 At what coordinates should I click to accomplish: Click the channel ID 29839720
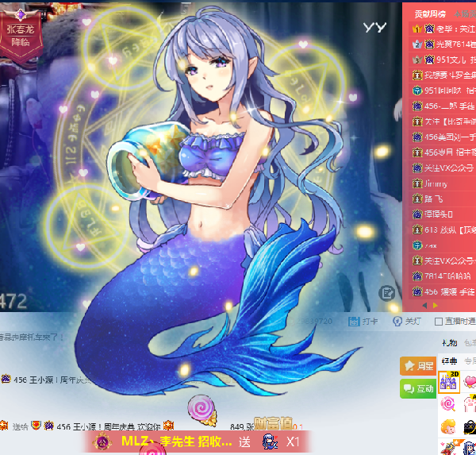314,322
